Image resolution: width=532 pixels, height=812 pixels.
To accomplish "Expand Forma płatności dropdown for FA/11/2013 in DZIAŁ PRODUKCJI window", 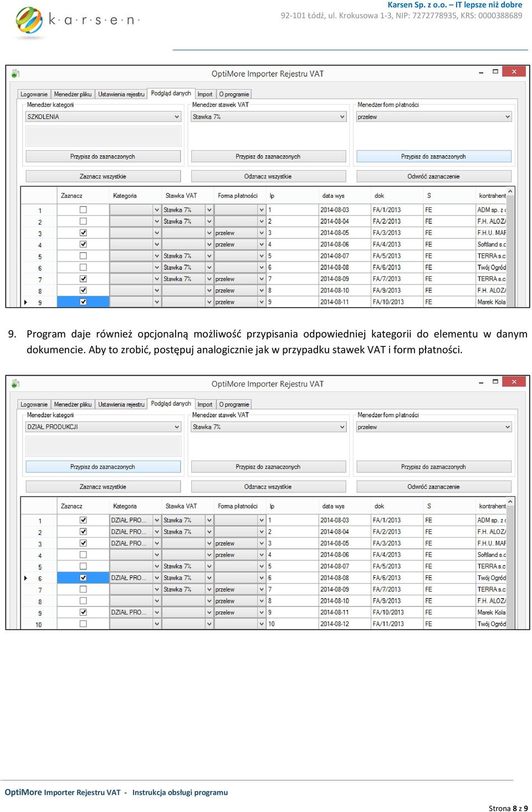I will pyautogui.click(x=262, y=624).
